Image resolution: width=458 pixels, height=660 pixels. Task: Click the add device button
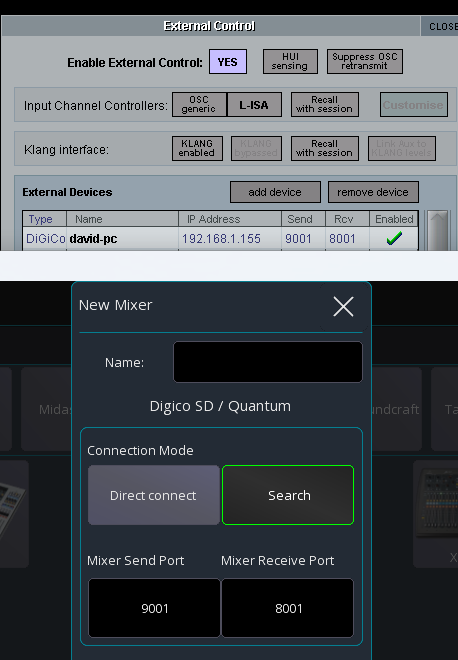(x=275, y=192)
